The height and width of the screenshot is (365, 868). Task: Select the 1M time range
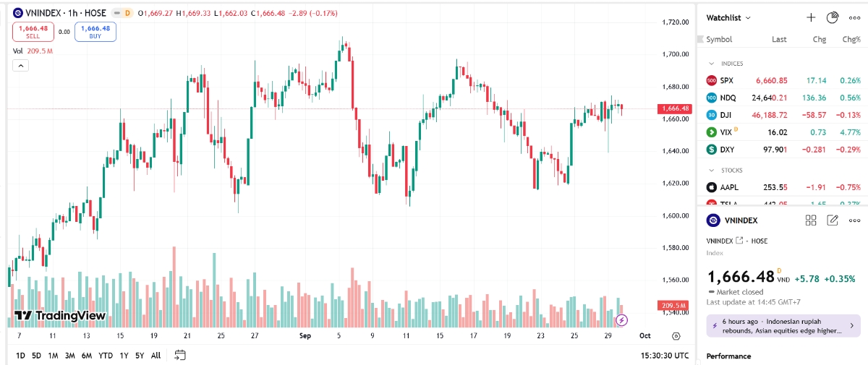pyautogui.click(x=53, y=355)
